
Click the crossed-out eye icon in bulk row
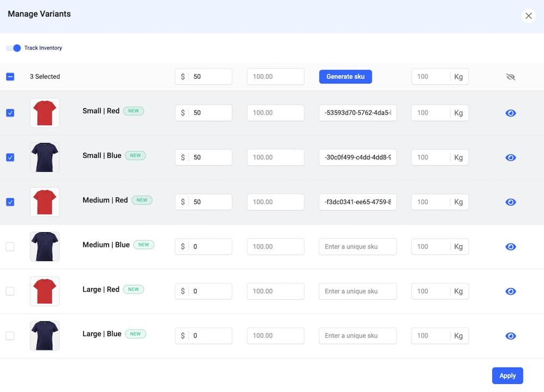tap(510, 77)
